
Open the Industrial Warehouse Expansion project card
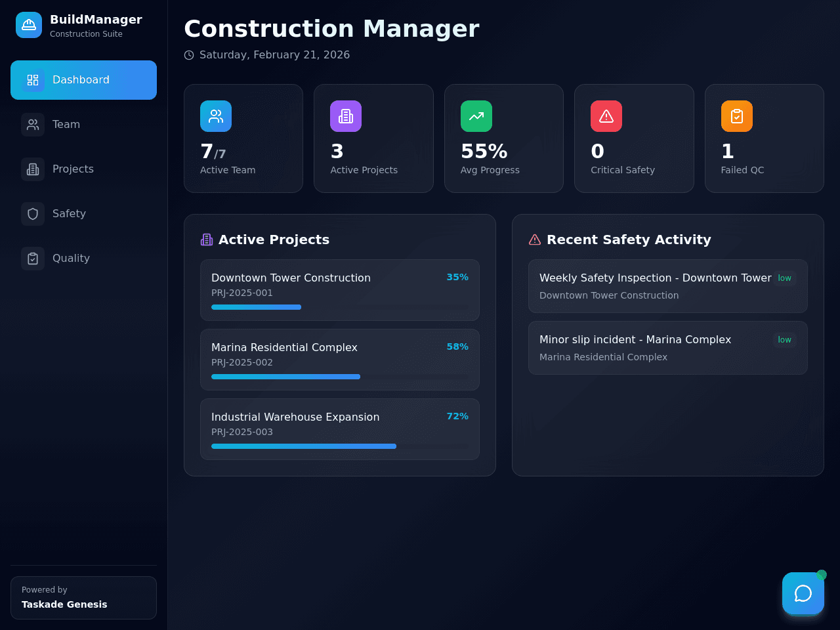(x=340, y=429)
